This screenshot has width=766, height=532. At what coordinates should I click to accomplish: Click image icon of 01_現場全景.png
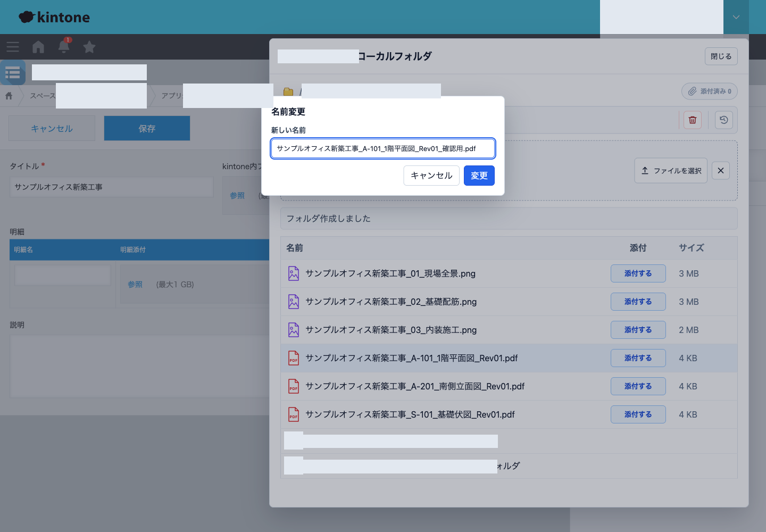(x=294, y=273)
